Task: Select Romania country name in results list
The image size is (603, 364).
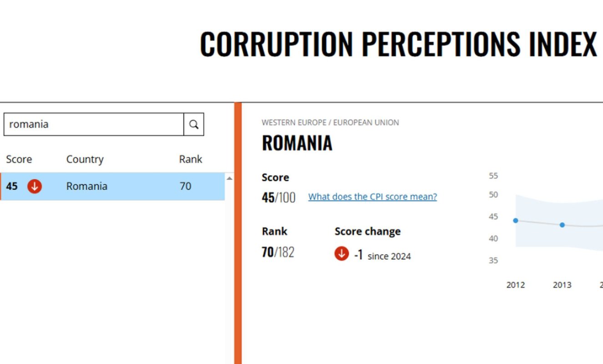Action: click(87, 186)
